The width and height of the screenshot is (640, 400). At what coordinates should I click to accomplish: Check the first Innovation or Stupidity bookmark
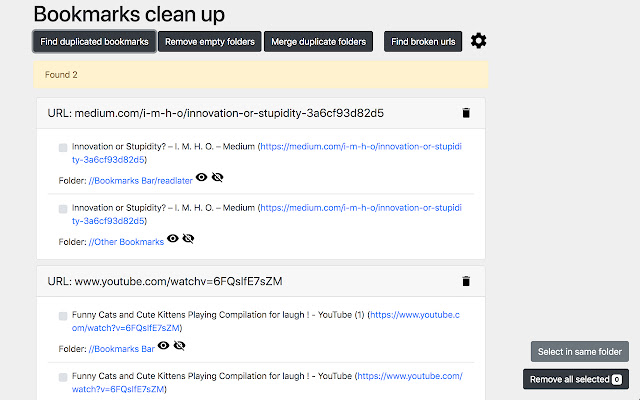click(x=63, y=147)
